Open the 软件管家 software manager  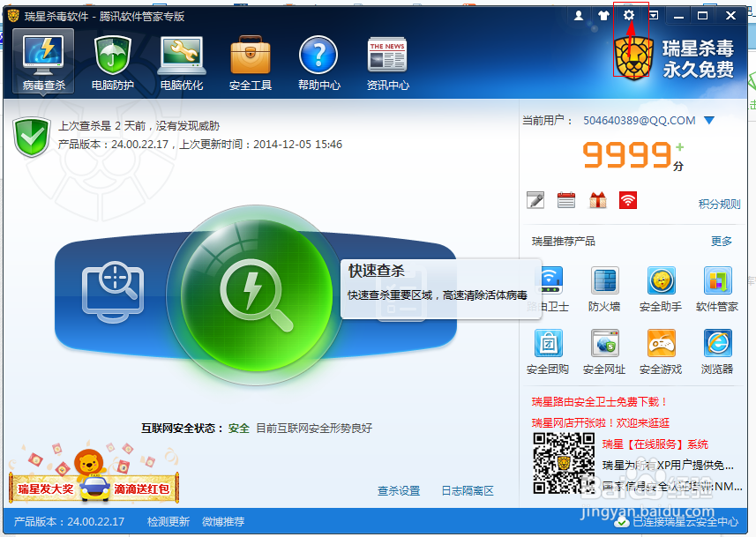tap(717, 289)
